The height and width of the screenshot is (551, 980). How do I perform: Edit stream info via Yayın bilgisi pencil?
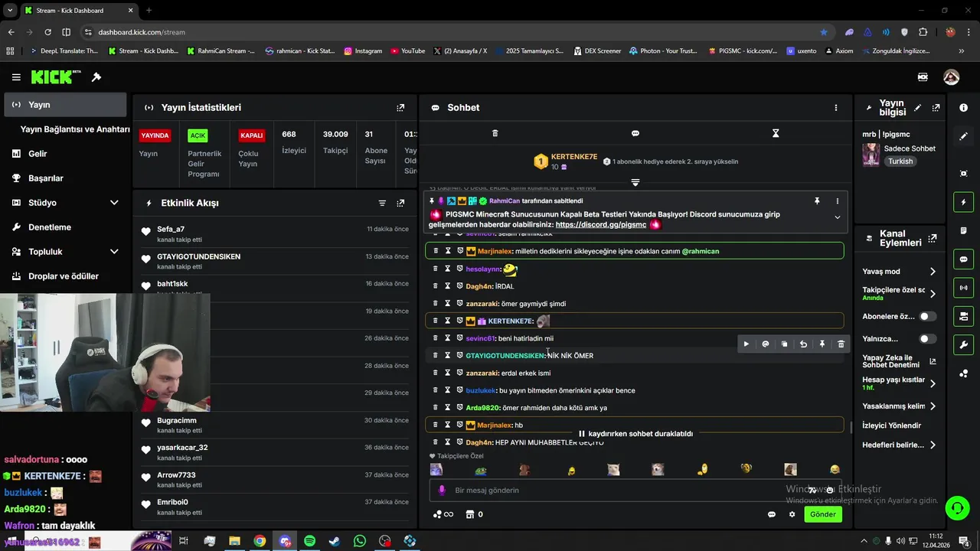917,108
